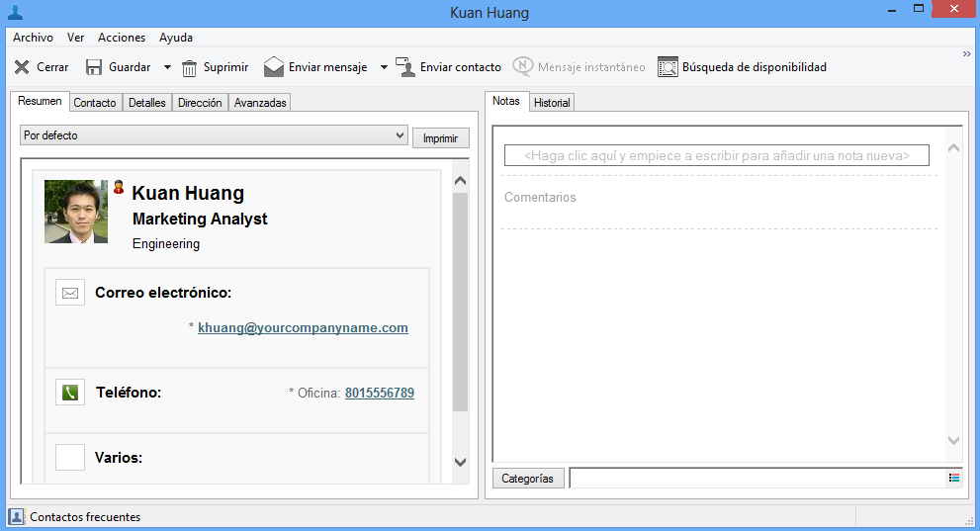Click the green Teléfono icon
This screenshot has height=531, width=980.
(x=70, y=393)
